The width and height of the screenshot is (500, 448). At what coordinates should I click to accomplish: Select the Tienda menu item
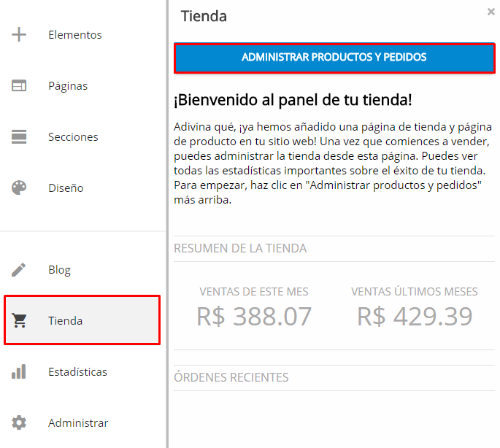[x=82, y=320]
